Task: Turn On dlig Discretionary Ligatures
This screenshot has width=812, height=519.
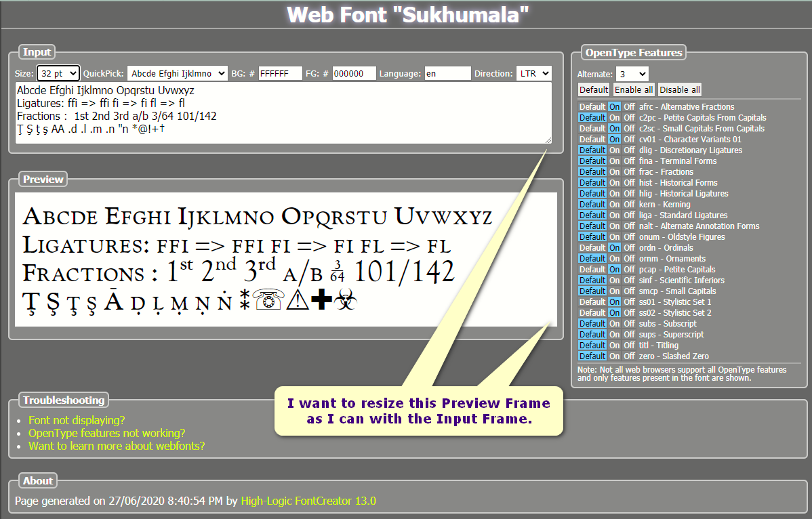Action: point(615,150)
